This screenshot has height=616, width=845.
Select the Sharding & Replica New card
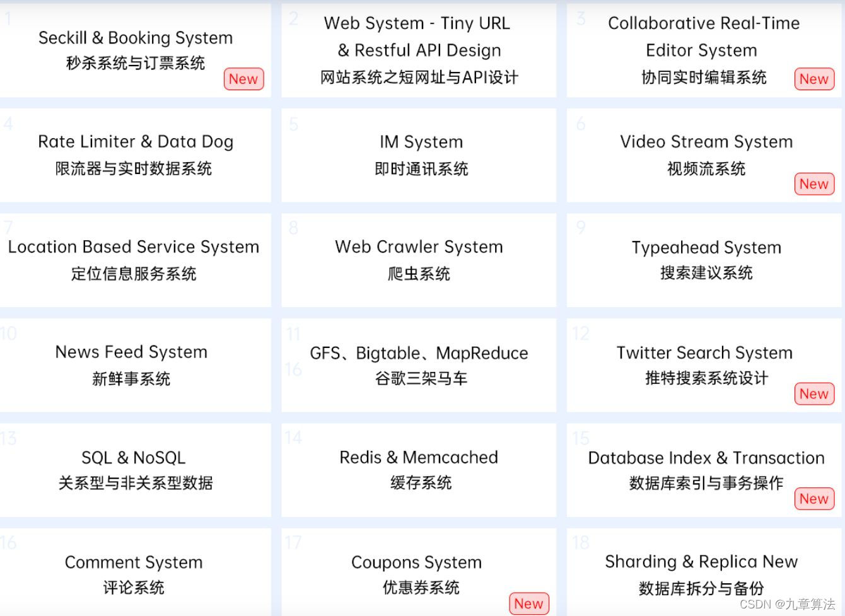pos(704,572)
